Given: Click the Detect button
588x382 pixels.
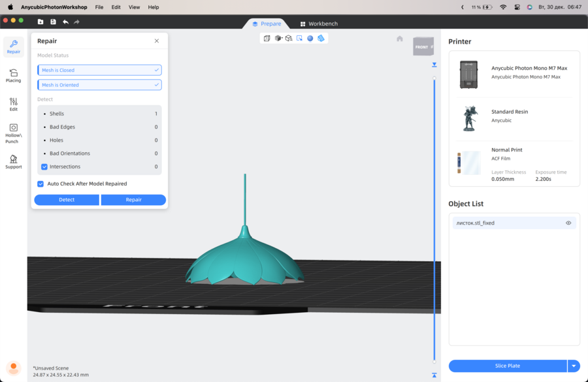Looking at the screenshot, I should (67, 200).
